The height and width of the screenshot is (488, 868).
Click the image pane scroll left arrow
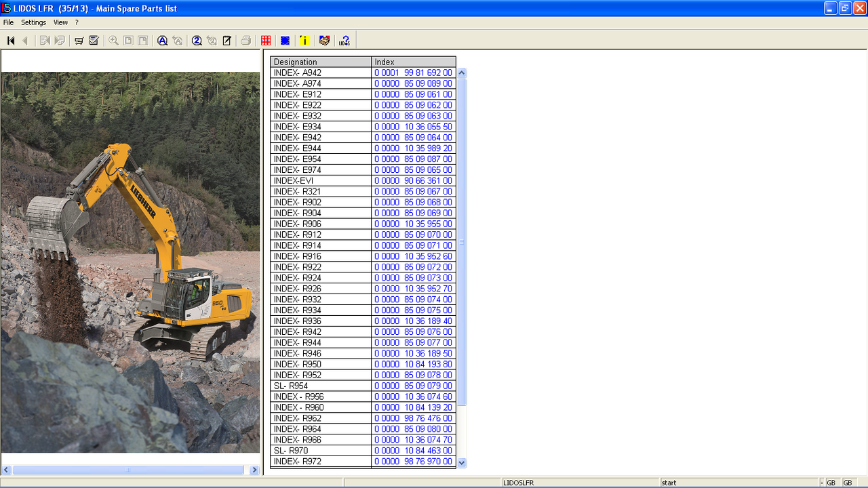6,470
